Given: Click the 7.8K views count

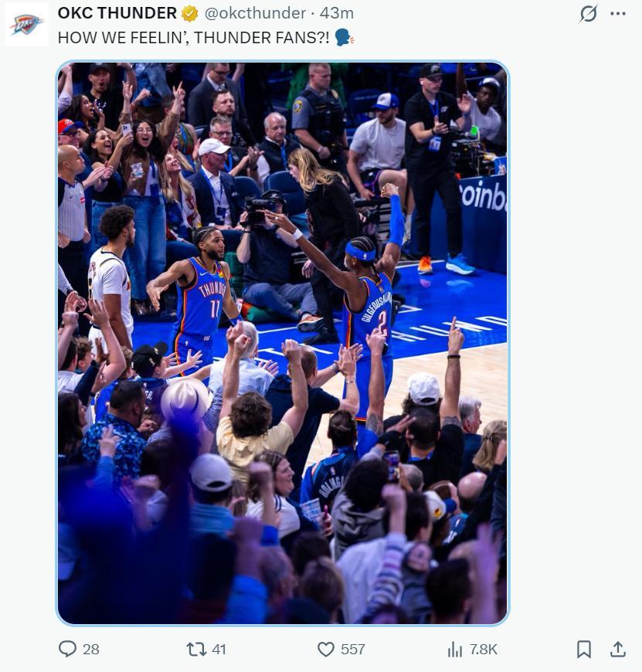Looking at the screenshot, I should pyautogui.click(x=484, y=649).
